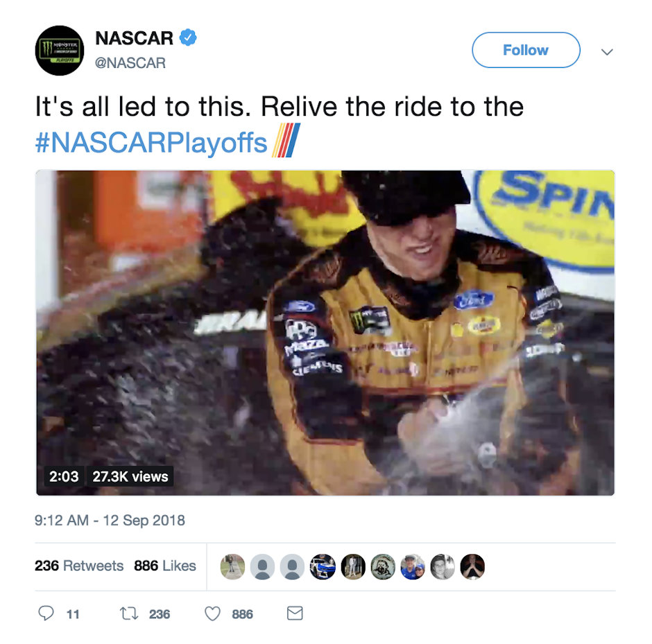Screen dimensions: 652x644
Task: Open the last liker's avatar in row
Action: [x=472, y=566]
